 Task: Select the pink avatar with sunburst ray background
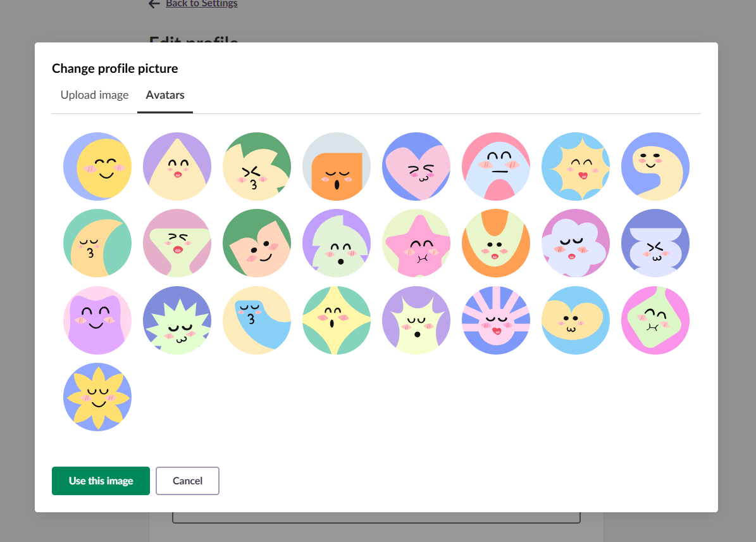pos(496,320)
